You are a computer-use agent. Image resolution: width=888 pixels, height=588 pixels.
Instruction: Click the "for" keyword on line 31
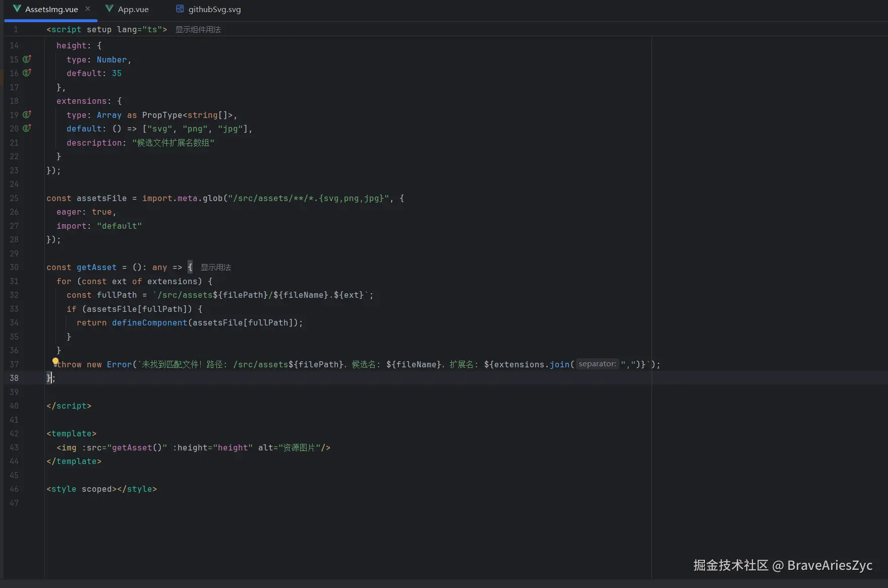[x=64, y=282]
